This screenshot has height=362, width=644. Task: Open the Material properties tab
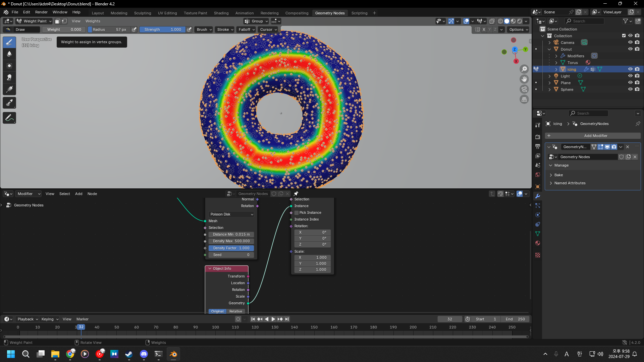tap(538, 243)
